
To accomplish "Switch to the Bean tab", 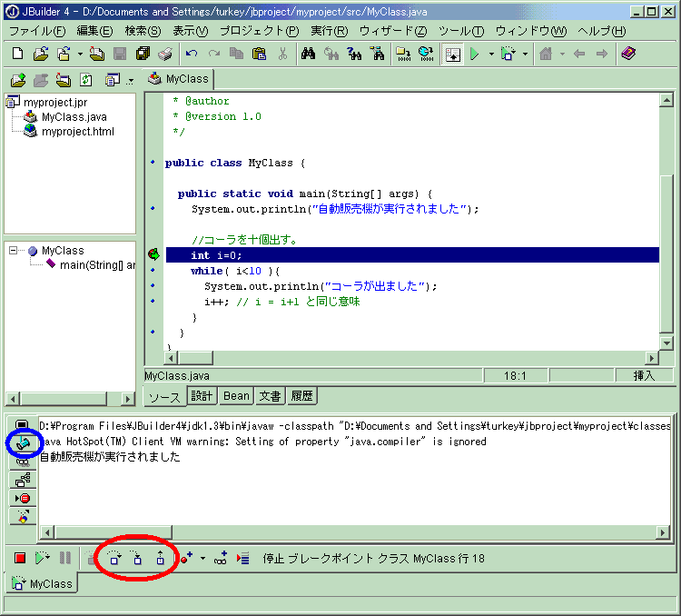I will 236,396.
